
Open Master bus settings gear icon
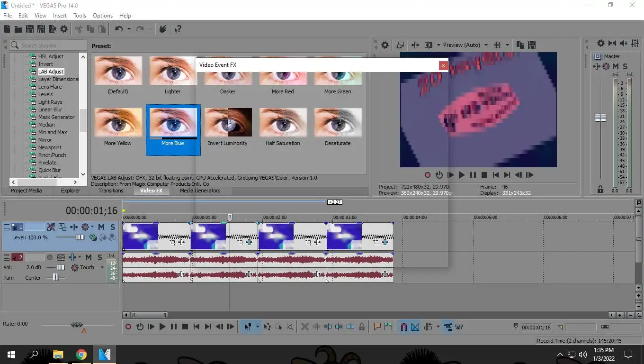[606, 66]
